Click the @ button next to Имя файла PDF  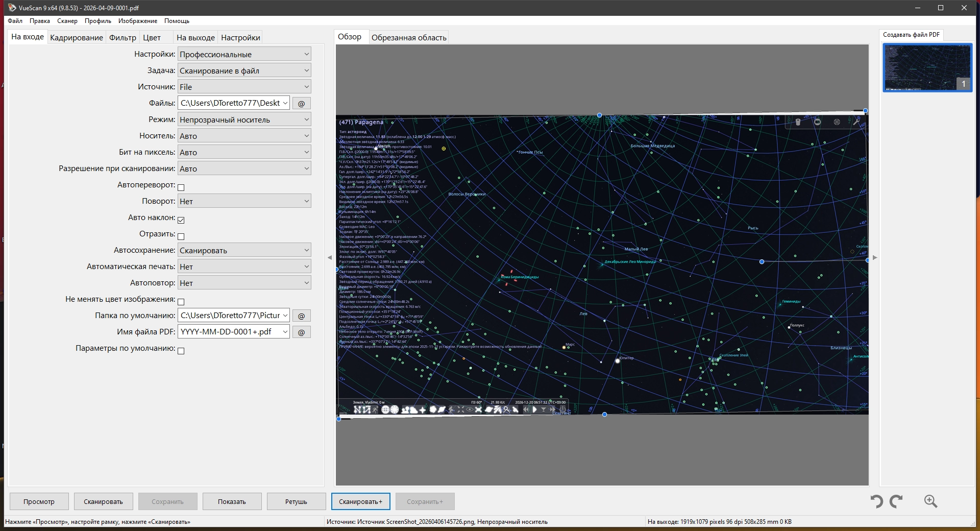301,332
